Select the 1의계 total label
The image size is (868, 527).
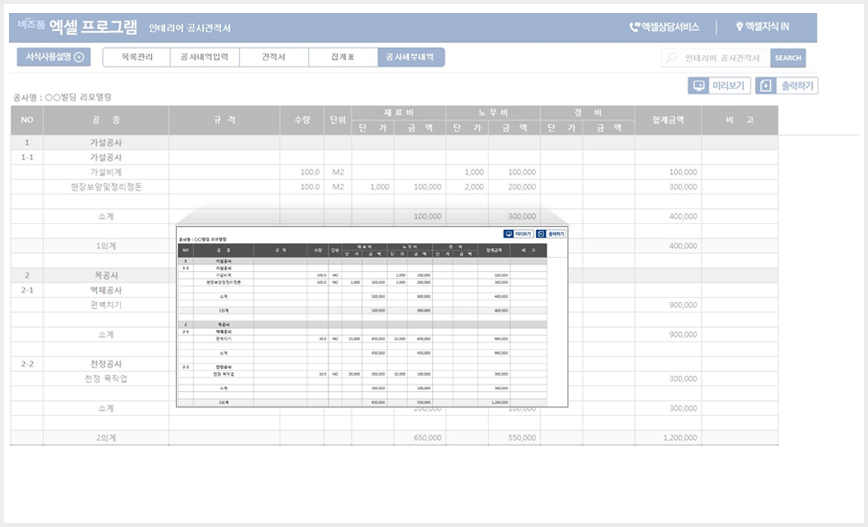point(106,246)
